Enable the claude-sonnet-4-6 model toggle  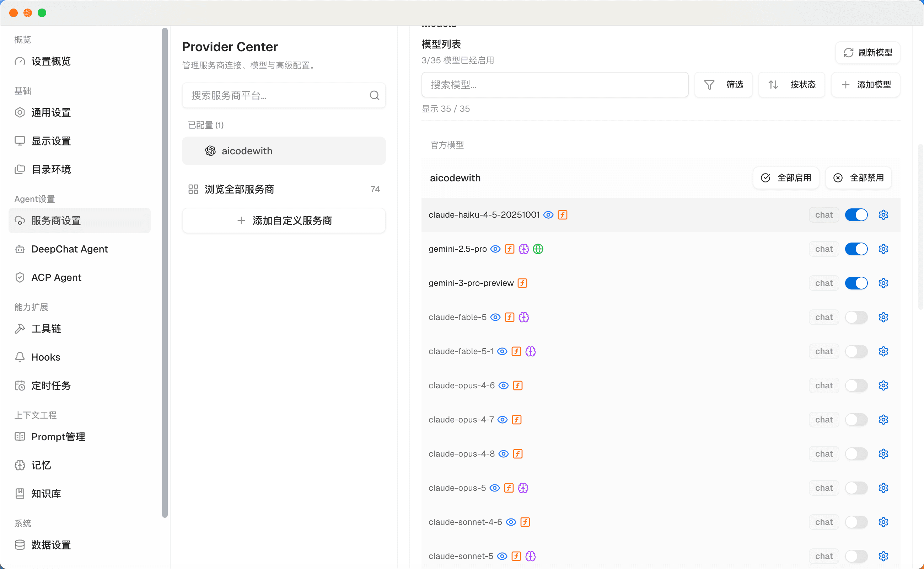856,522
